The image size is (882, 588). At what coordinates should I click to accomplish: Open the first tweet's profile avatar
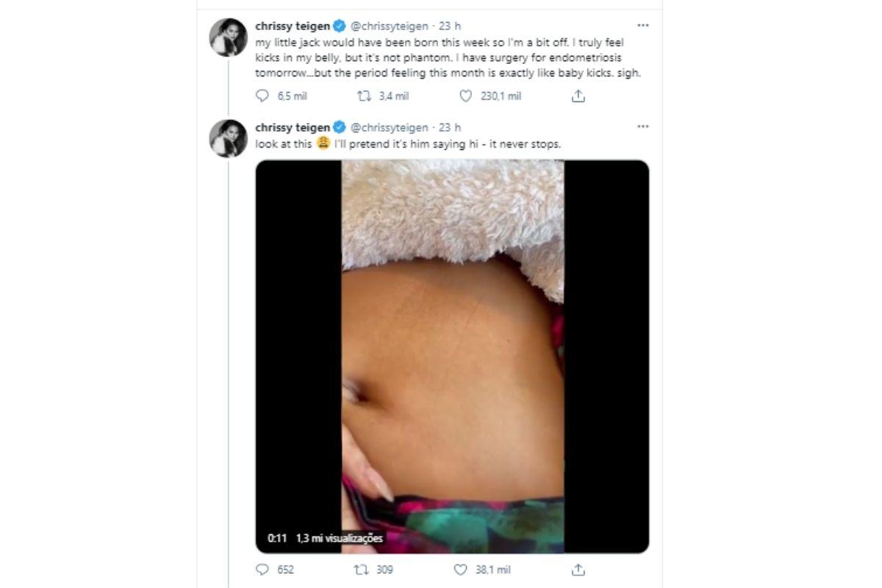229,37
